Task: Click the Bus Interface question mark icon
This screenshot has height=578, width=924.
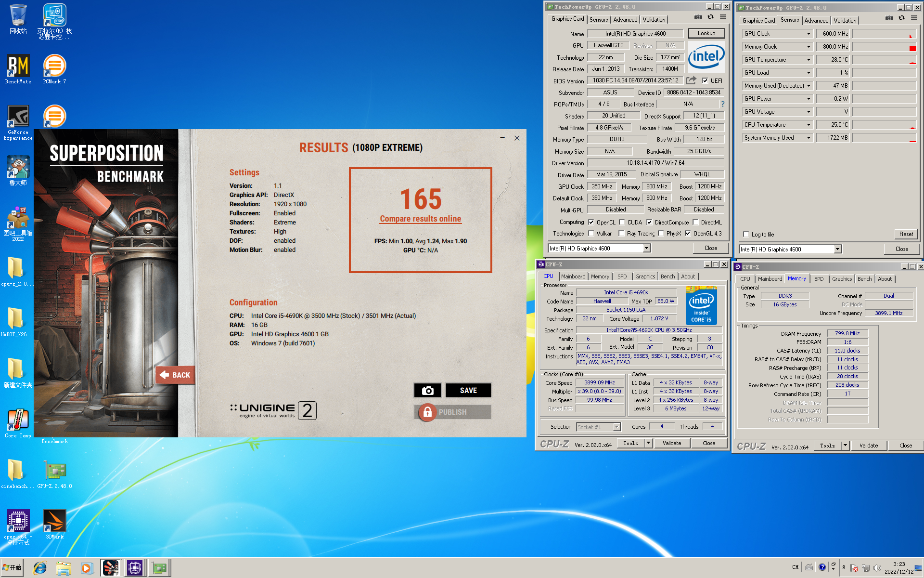Action: [x=722, y=104]
